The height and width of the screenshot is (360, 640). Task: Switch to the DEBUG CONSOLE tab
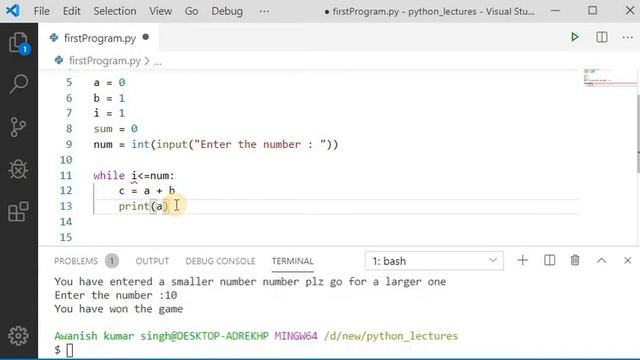[x=220, y=261]
